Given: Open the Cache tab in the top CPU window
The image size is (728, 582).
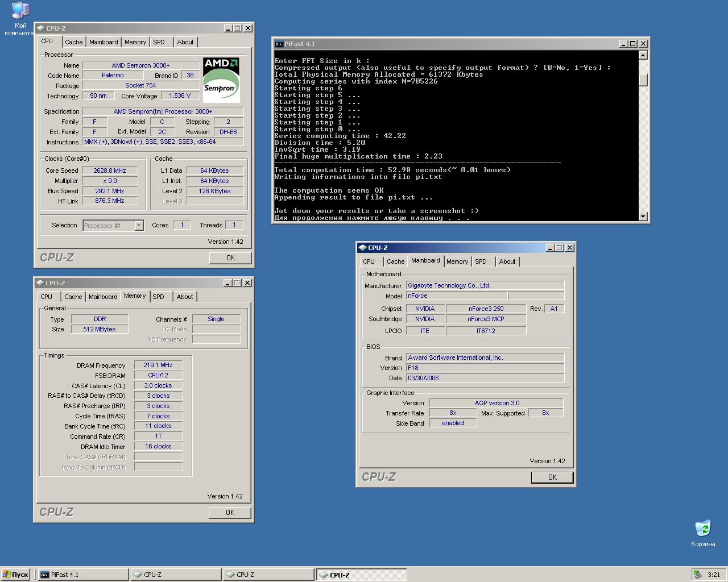Looking at the screenshot, I should (73, 42).
